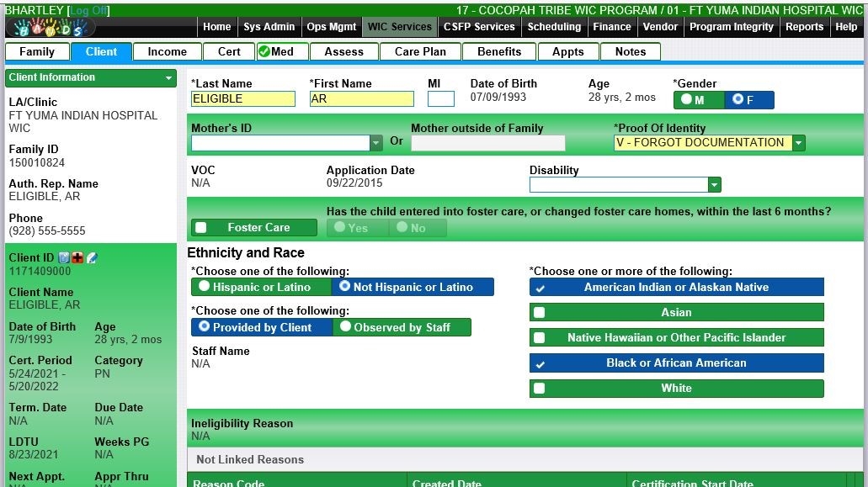Open the Proof Of Identity dropdown
The height and width of the screenshot is (487, 868).
coord(798,143)
